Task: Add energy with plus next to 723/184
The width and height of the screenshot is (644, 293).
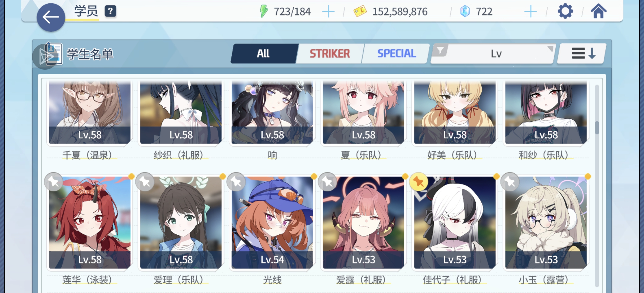Action: coord(328,12)
